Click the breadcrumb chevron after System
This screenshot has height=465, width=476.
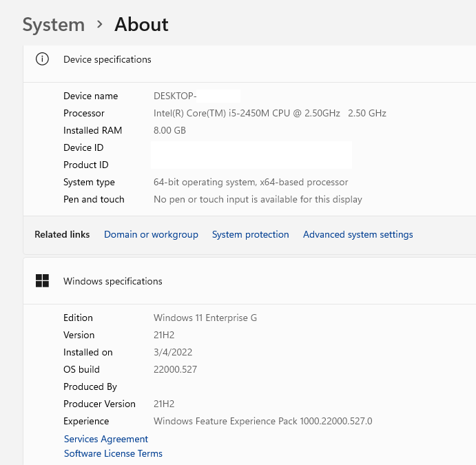click(100, 25)
